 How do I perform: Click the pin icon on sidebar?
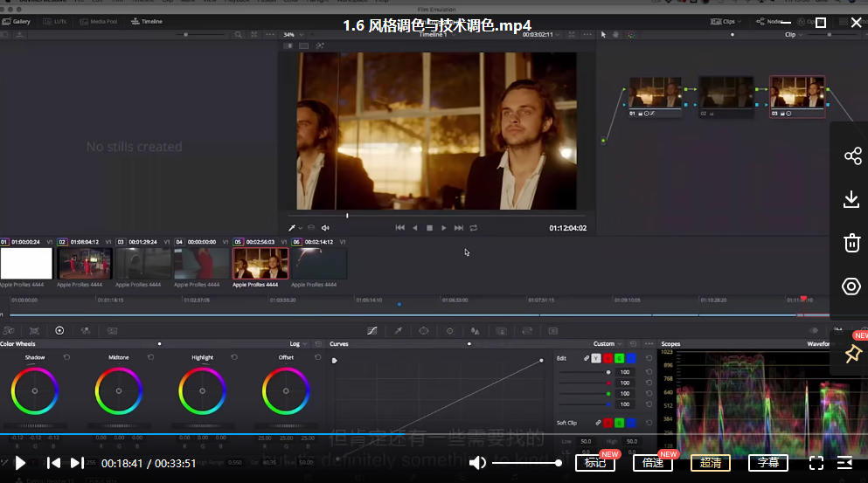(852, 354)
